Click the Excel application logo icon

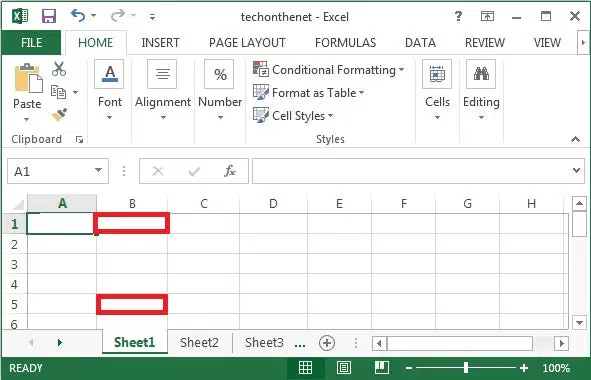point(20,16)
